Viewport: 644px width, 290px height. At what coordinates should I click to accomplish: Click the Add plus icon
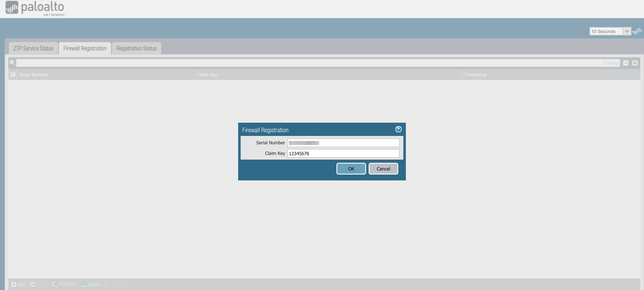14,284
